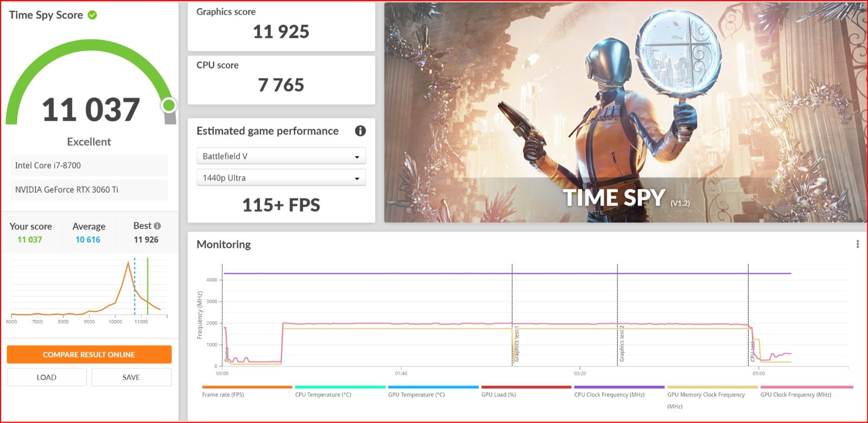Click the Excellent rating label
This screenshot has height=423, width=868.
coord(89,142)
